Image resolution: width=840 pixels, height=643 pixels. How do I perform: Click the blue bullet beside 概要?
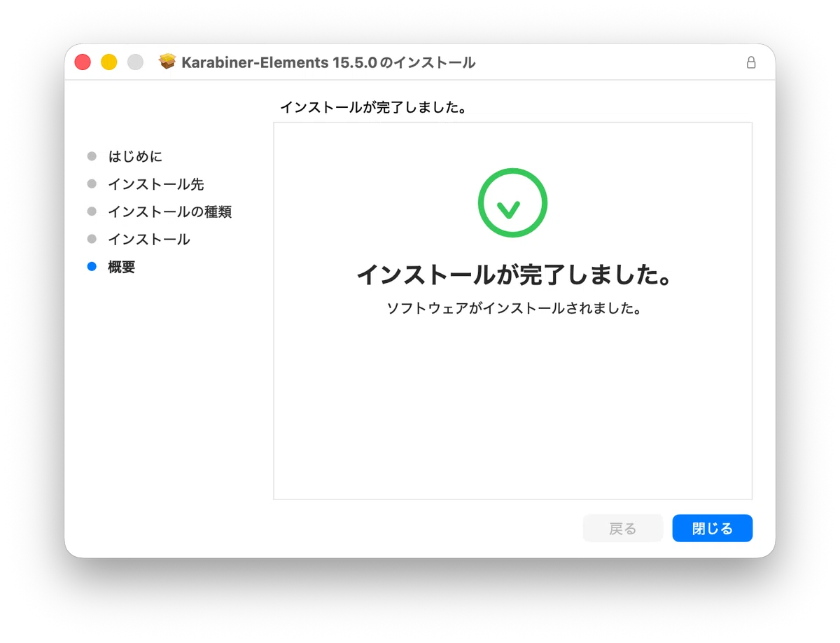(x=92, y=267)
